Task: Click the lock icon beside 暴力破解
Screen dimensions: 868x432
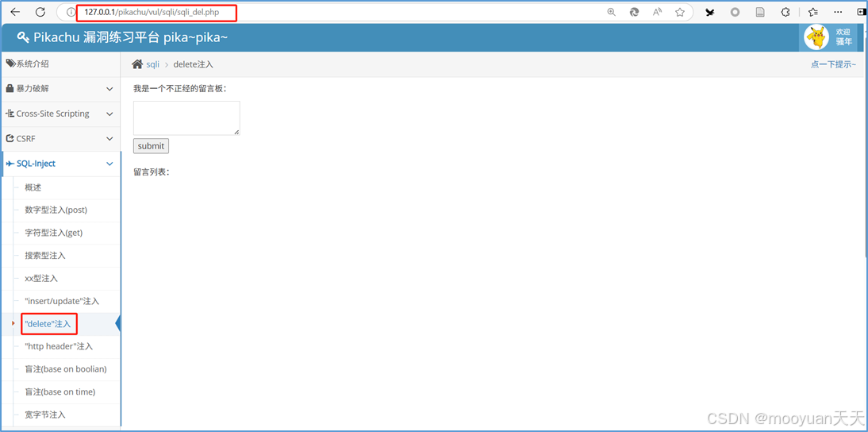Action: 10,89
